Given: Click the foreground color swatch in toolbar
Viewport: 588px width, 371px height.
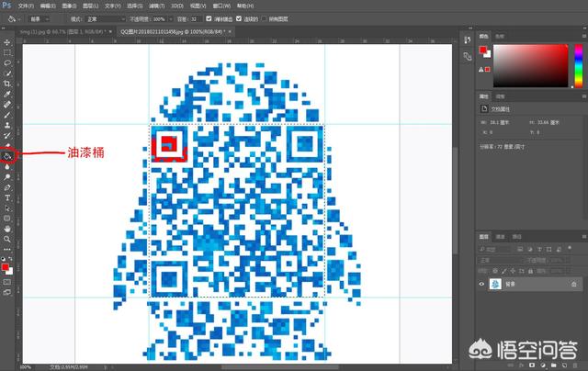Looking at the screenshot, I should 5,267.
